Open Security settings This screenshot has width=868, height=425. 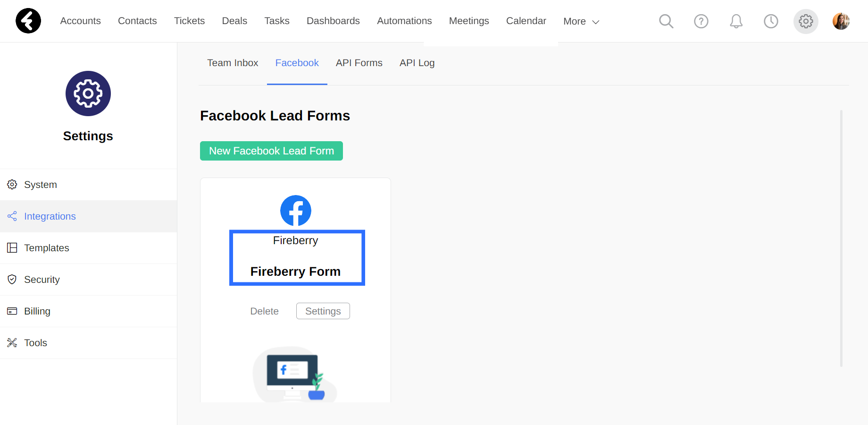pos(88,280)
